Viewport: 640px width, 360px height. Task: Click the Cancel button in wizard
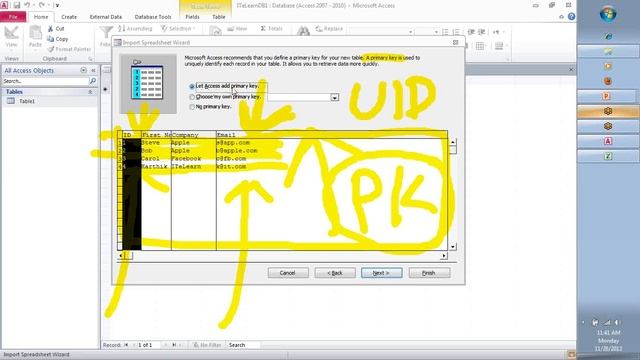coord(288,273)
